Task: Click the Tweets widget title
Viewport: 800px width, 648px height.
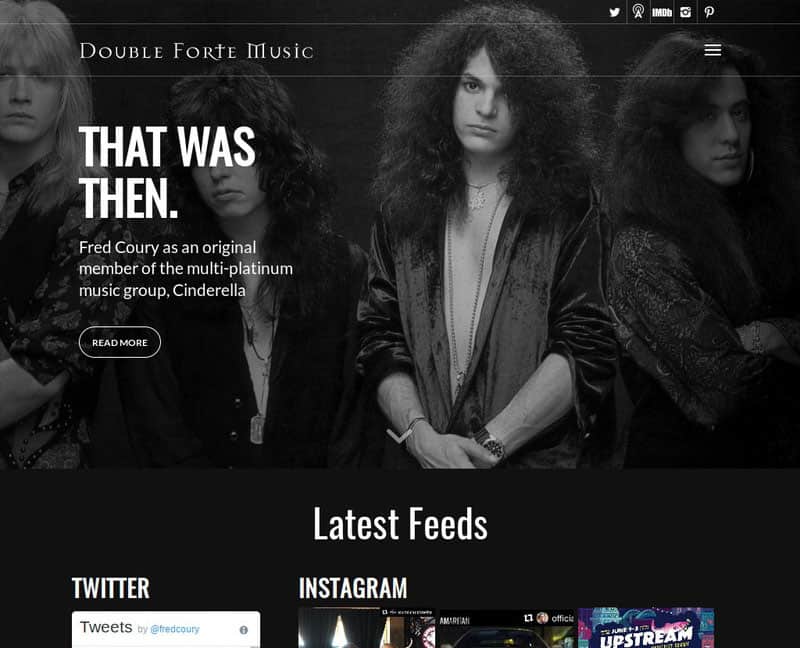Action: tap(106, 627)
